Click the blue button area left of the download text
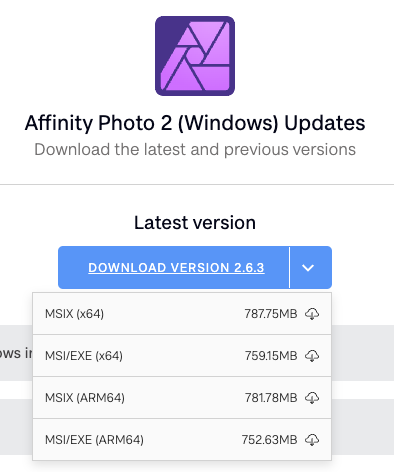The image size is (394, 472). (73, 268)
